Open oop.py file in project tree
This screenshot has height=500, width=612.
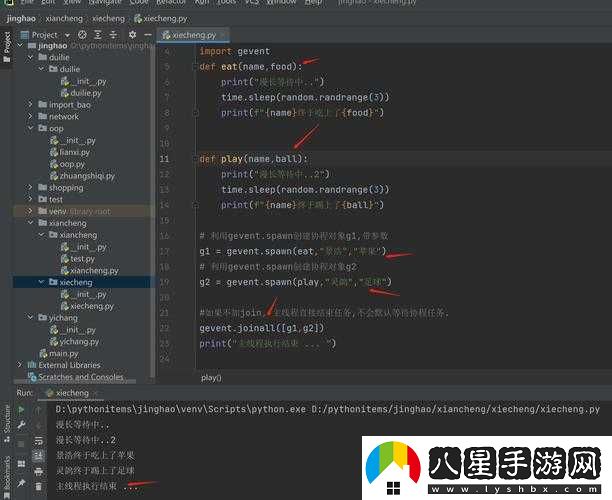click(68, 164)
